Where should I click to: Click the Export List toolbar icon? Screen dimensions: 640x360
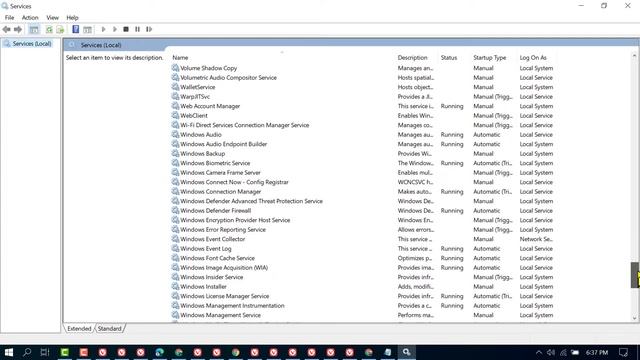coord(60,29)
